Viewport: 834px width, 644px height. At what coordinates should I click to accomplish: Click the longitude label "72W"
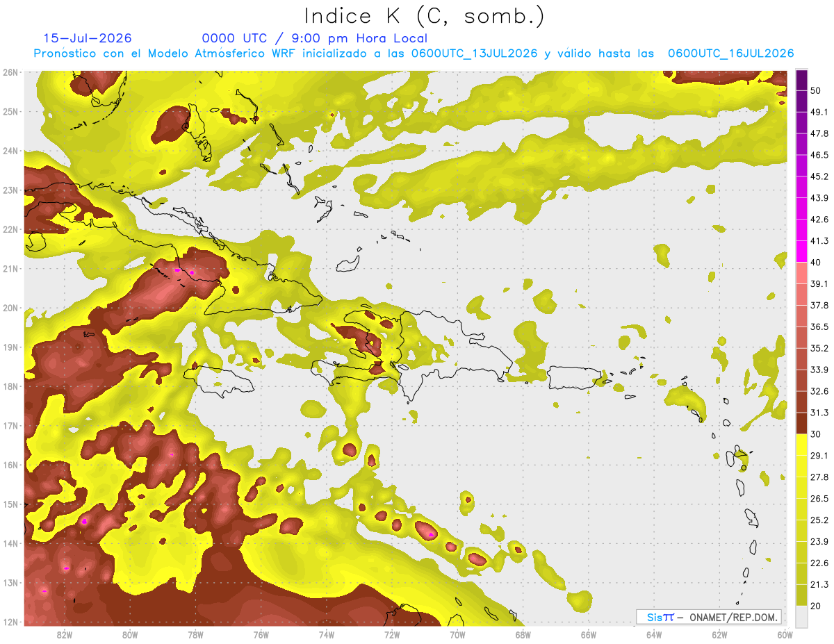click(392, 634)
